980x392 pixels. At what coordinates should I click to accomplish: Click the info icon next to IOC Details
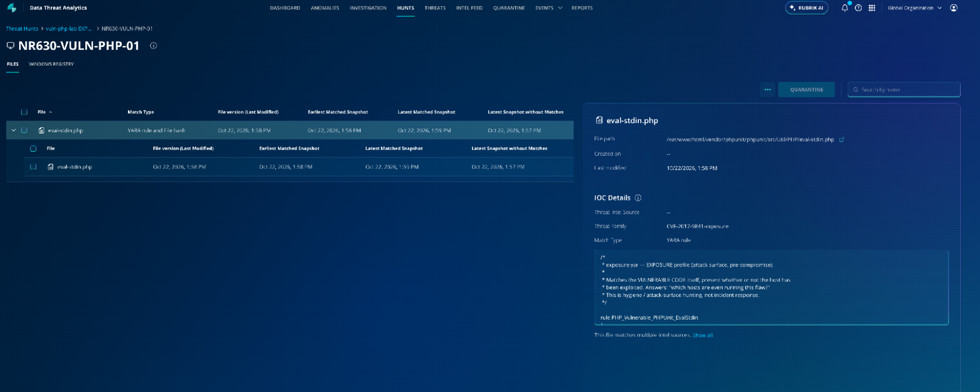tap(638, 198)
